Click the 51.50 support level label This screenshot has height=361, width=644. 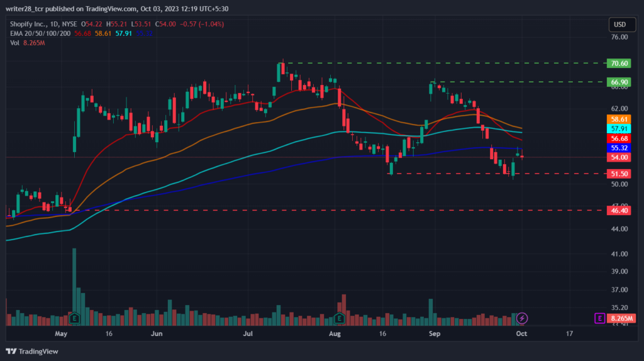coord(619,174)
